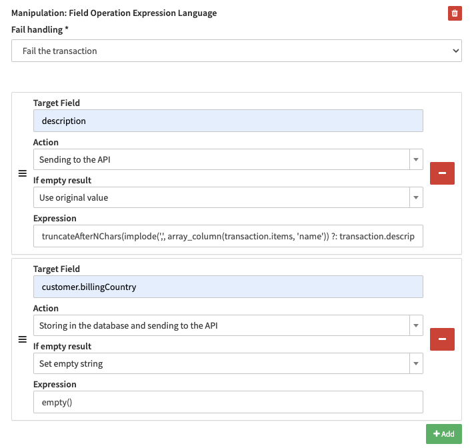Click the Add button
Screen dimensions: 476x448
[x=443, y=434]
